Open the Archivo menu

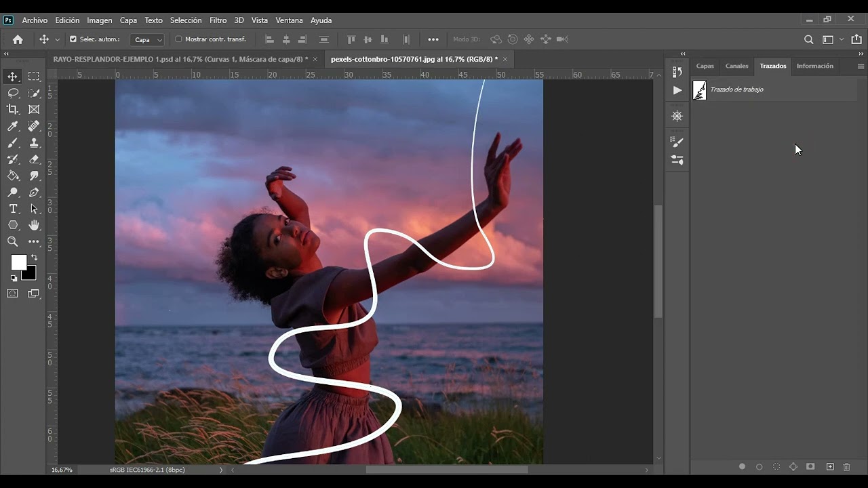tap(35, 20)
